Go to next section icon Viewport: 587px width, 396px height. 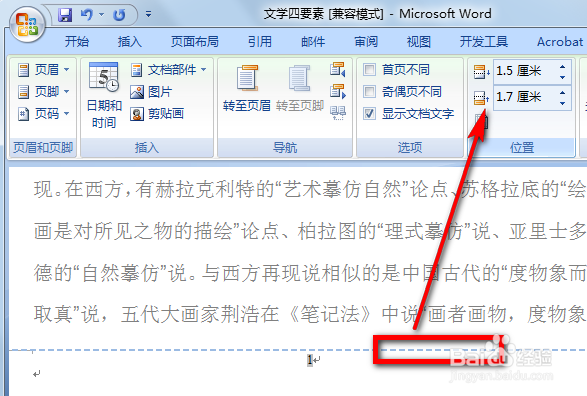point(338,91)
